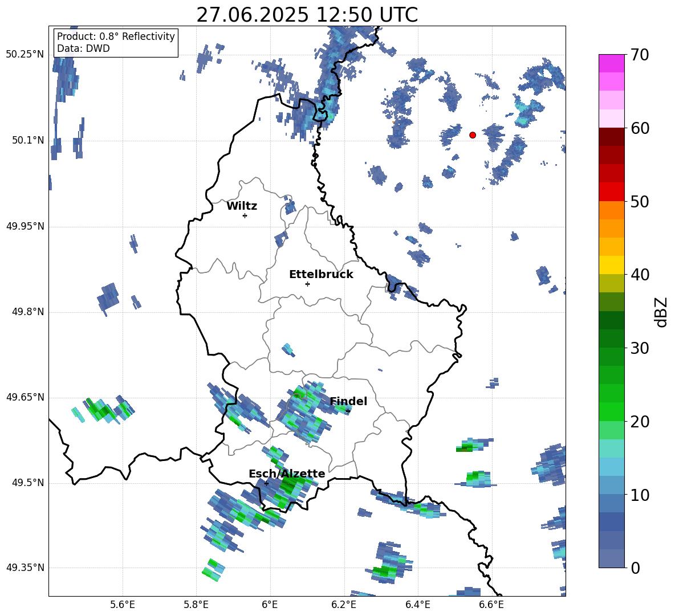Image resolution: width=675 pixels, height=616 pixels.
Task: Click the dBZ colorbar label
Action: coord(662,312)
